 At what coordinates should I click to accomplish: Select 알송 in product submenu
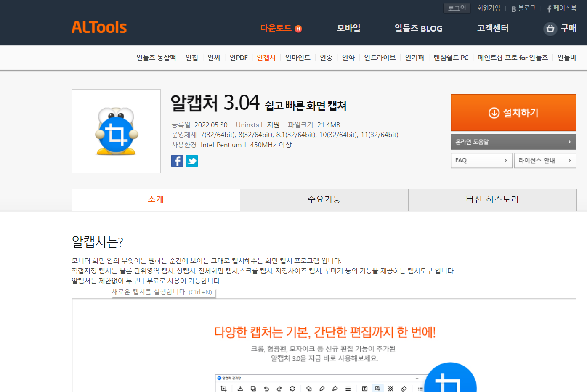tap(326, 58)
